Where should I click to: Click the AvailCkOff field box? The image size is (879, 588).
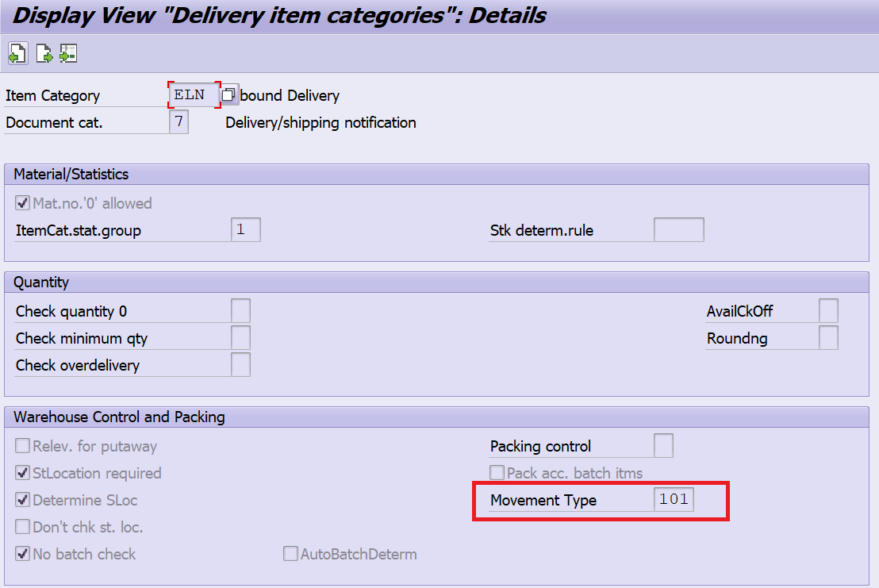(x=828, y=311)
